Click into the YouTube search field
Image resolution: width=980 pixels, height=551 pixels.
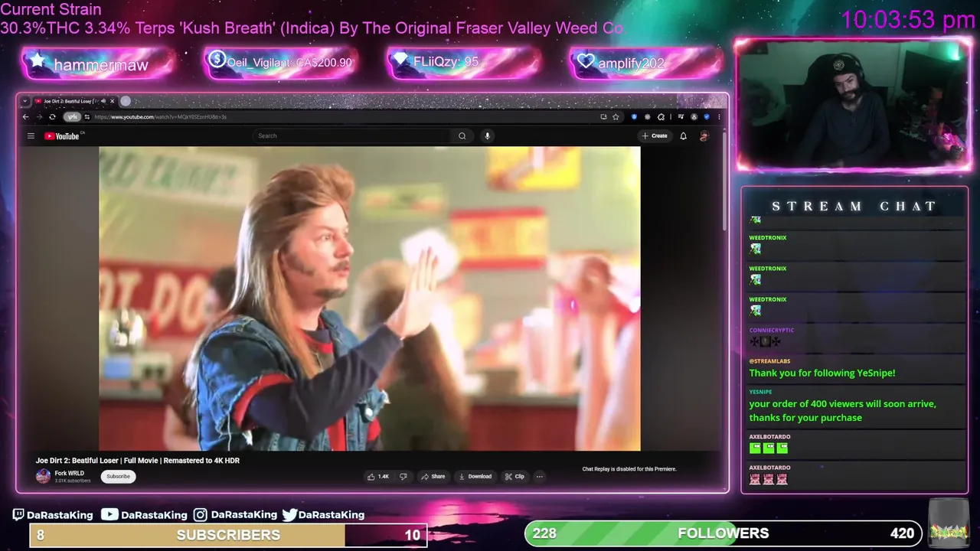(352, 136)
